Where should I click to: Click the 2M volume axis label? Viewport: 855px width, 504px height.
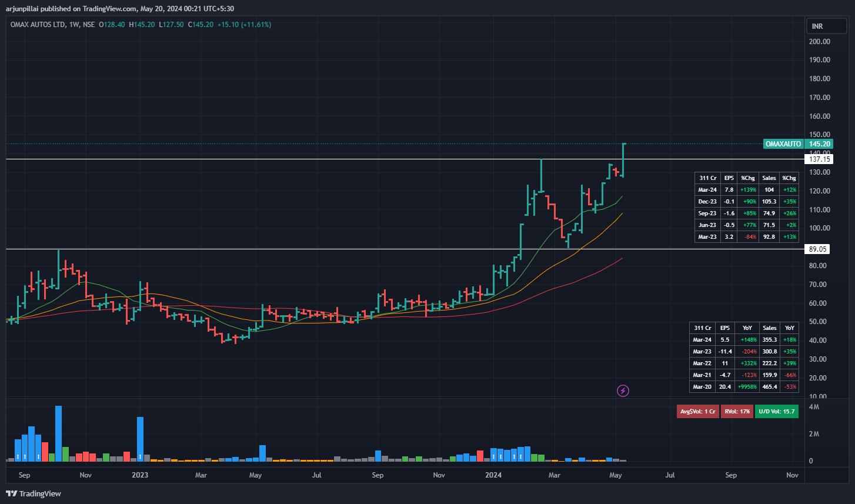[814, 434]
